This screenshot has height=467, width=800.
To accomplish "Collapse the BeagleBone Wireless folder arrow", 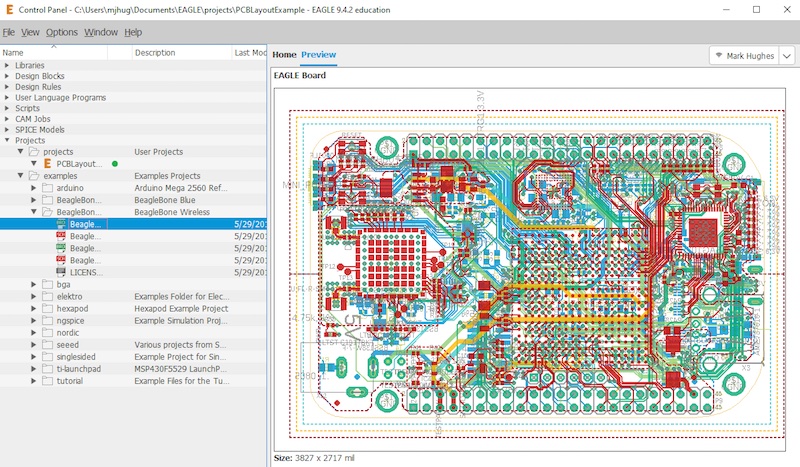I will tap(34, 212).
